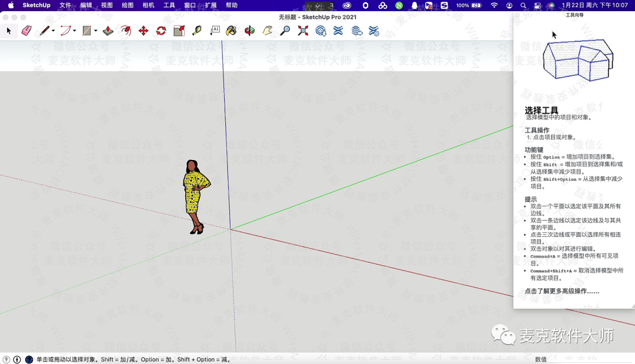Click the geo-location icon in status bar
The width and height of the screenshot is (635, 364).
(6, 359)
